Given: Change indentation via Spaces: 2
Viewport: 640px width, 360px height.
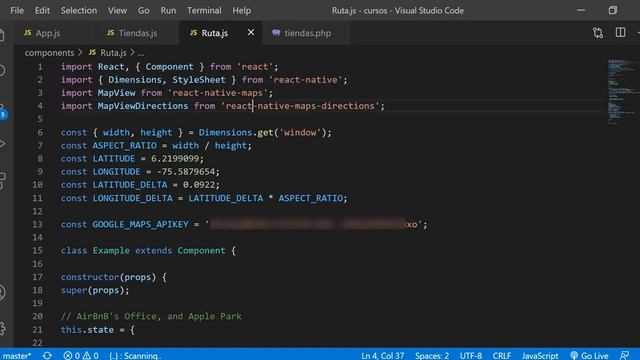Looking at the screenshot, I should (432, 356).
